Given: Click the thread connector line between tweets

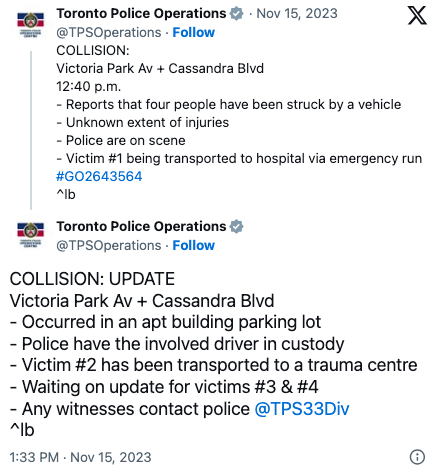Looking at the screenshot, I should coord(31,130).
